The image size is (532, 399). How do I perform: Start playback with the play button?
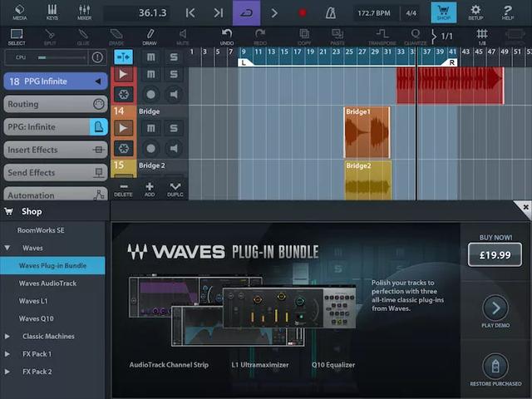[274, 13]
